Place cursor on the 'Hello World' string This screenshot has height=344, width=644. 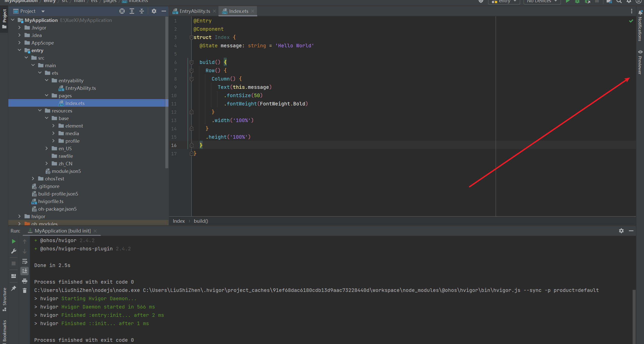tap(294, 46)
